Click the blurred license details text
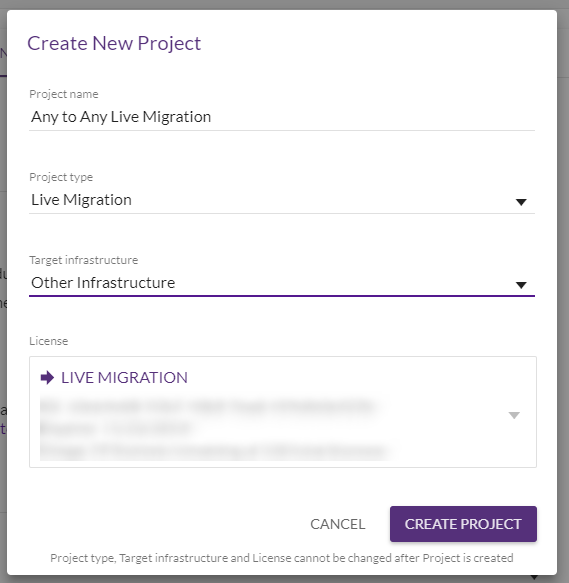The image size is (569, 583). point(214,428)
